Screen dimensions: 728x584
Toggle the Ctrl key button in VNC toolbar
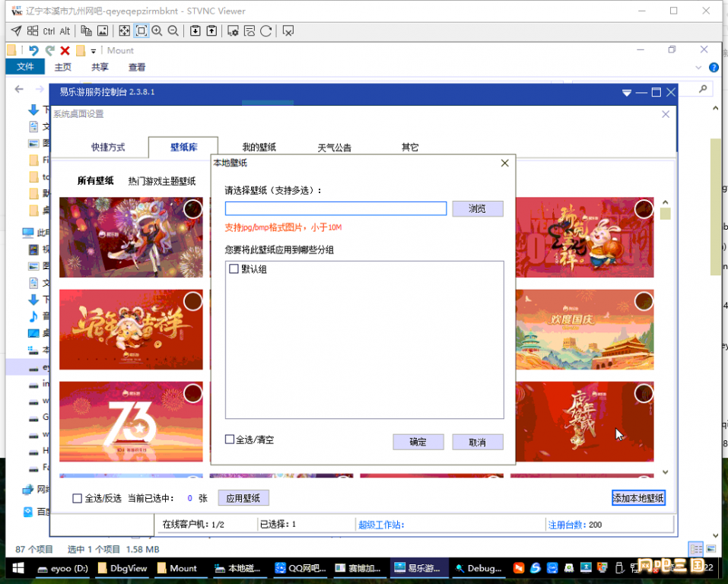click(49, 31)
